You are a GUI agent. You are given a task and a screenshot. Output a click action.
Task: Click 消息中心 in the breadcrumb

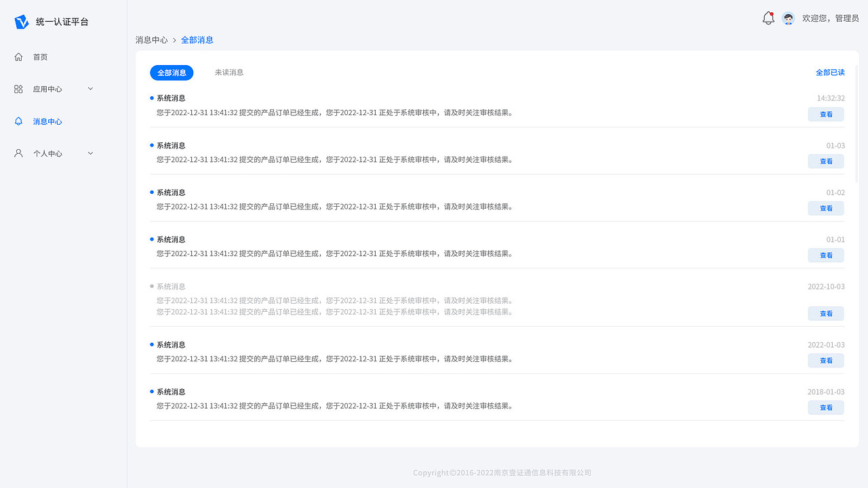tap(151, 40)
